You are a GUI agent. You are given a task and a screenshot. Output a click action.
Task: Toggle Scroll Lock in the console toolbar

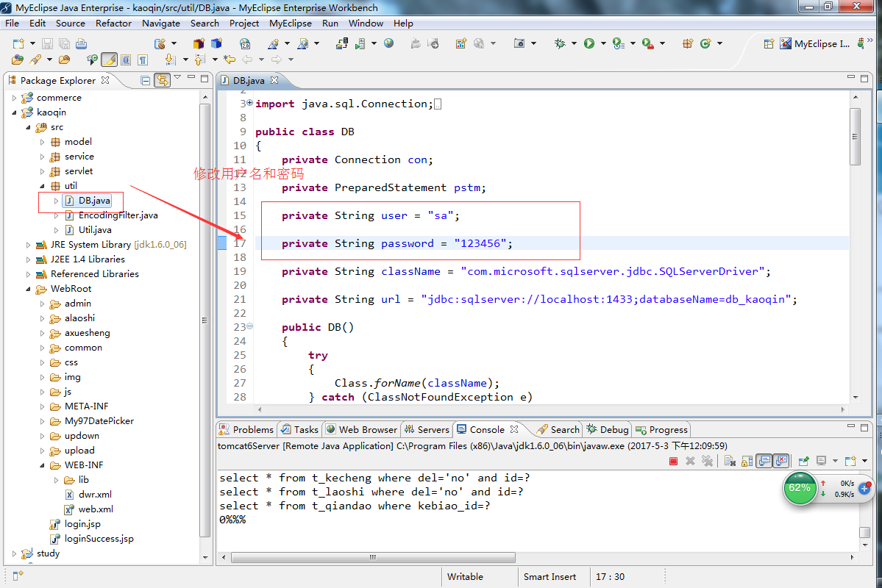[x=747, y=461]
